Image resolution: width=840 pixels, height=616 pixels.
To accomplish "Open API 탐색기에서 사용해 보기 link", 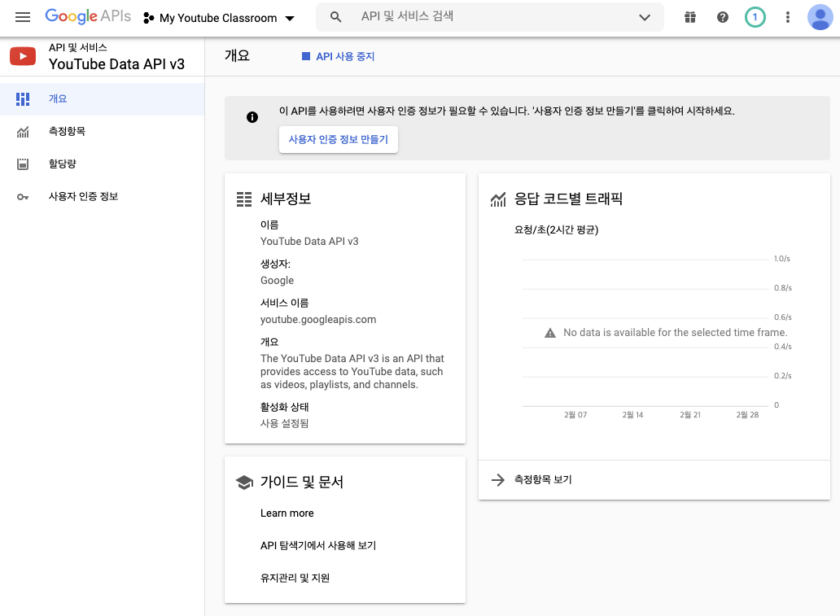I will pyautogui.click(x=318, y=545).
